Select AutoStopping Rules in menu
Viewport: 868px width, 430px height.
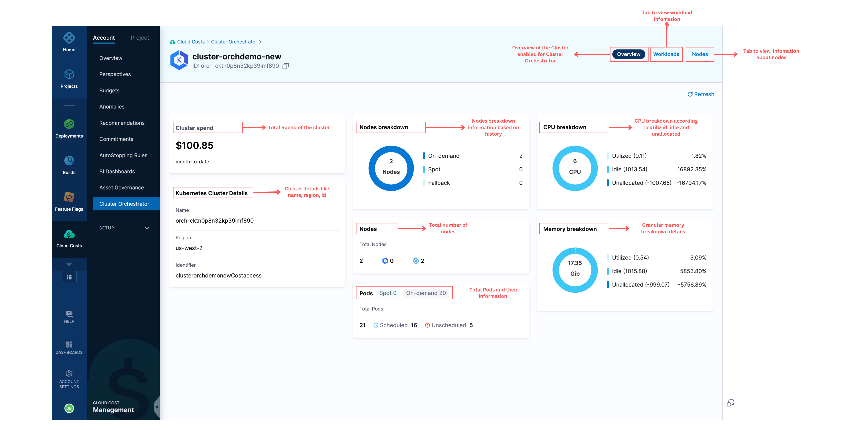pyautogui.click(x=123, y=155)
